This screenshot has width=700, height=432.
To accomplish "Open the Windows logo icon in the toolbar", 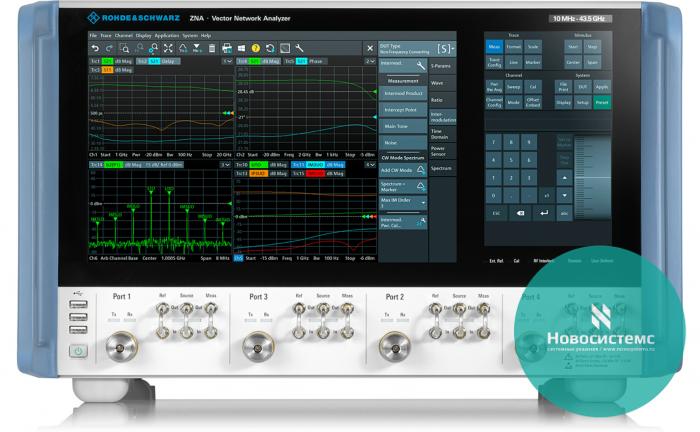I will pos(240,48).
